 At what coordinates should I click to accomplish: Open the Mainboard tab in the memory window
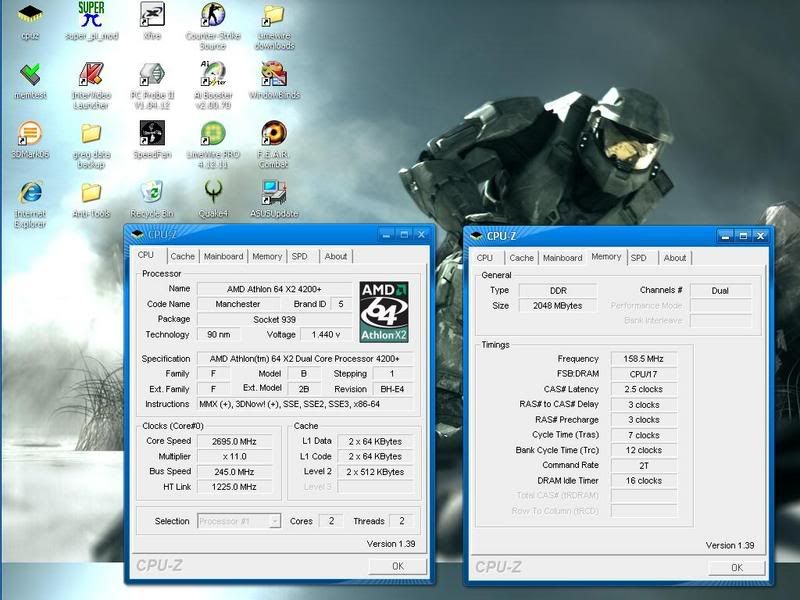[562, 258]
